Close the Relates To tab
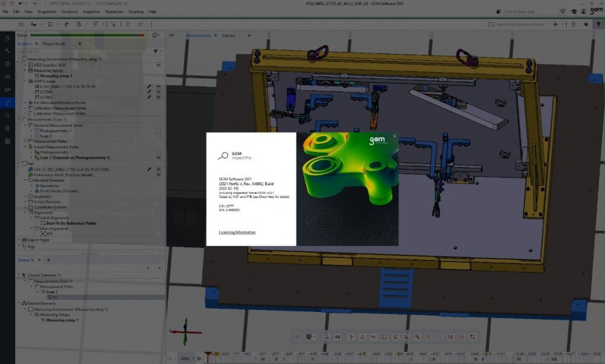 pos(39,260)
